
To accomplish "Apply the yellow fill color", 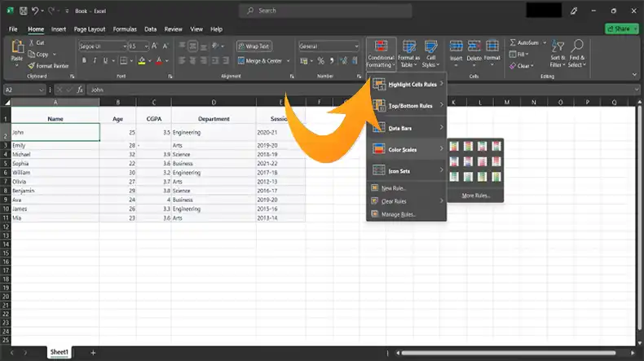I will pyautogui.click(x=142, y=61).
